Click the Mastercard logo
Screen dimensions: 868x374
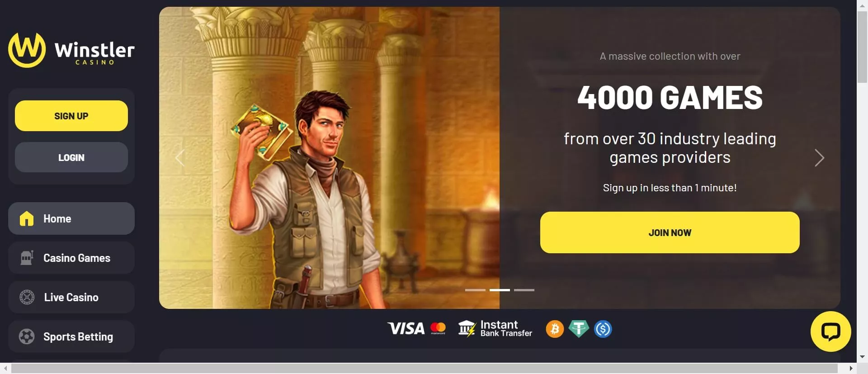click(x=438, y=328)
